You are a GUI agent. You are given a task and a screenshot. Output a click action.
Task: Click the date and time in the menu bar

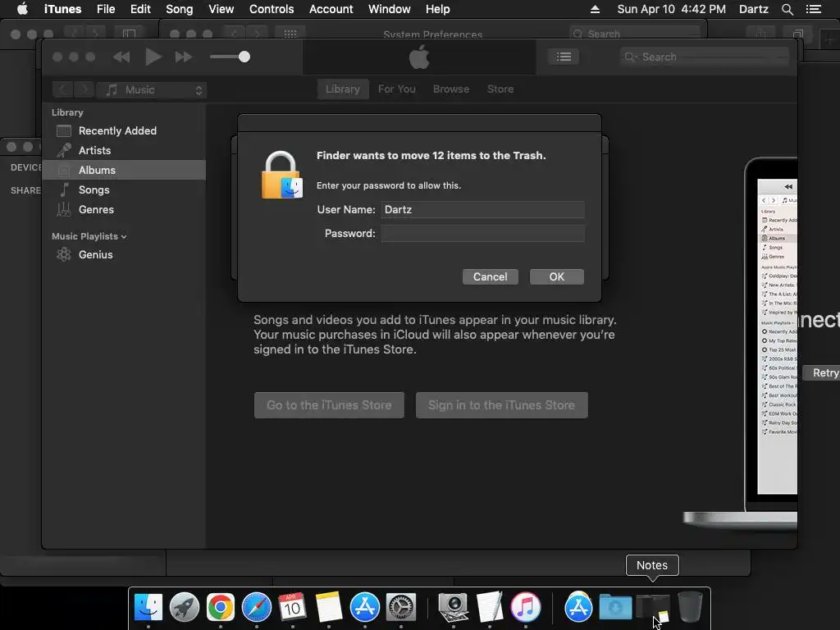671,9
